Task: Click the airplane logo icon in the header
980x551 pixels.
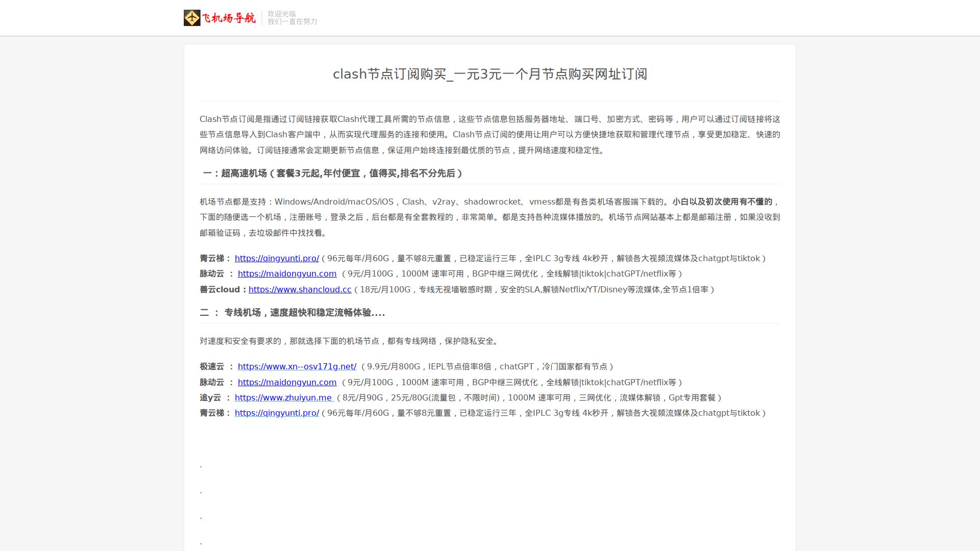Action: pos(192,18)
